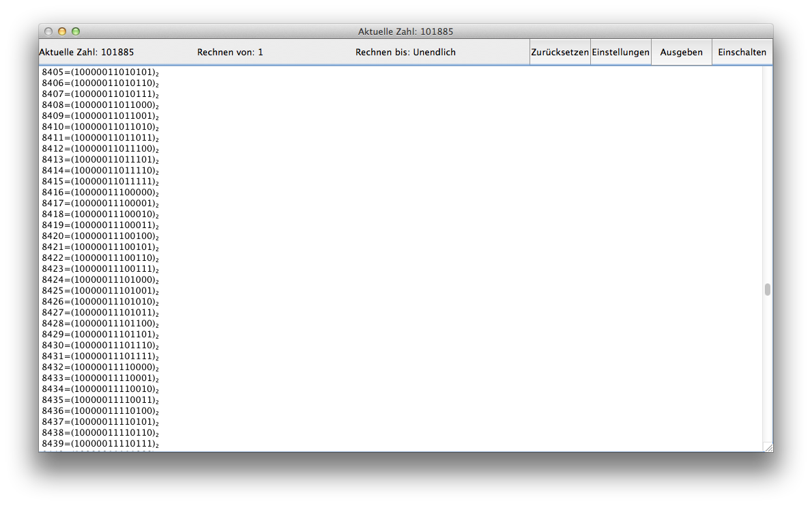Click the Zurücksetzen button
This screenshot has width=812, height=506.
point(560,53)
